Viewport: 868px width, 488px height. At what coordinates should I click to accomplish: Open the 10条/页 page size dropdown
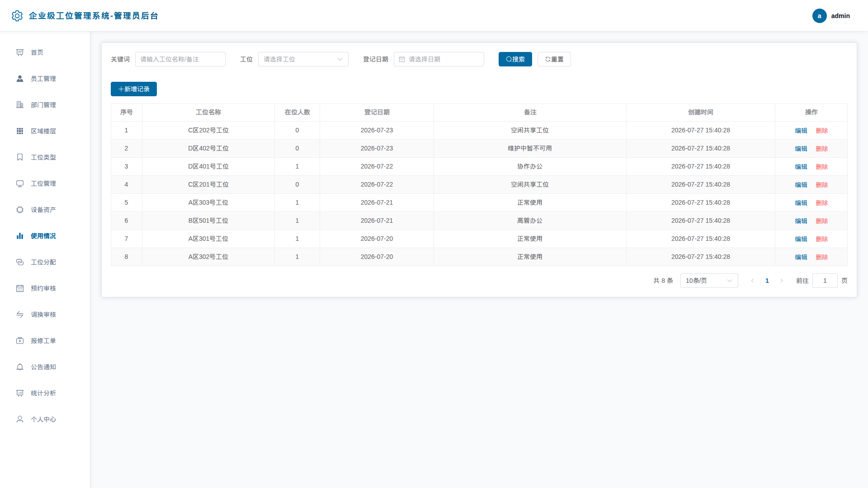709,281
